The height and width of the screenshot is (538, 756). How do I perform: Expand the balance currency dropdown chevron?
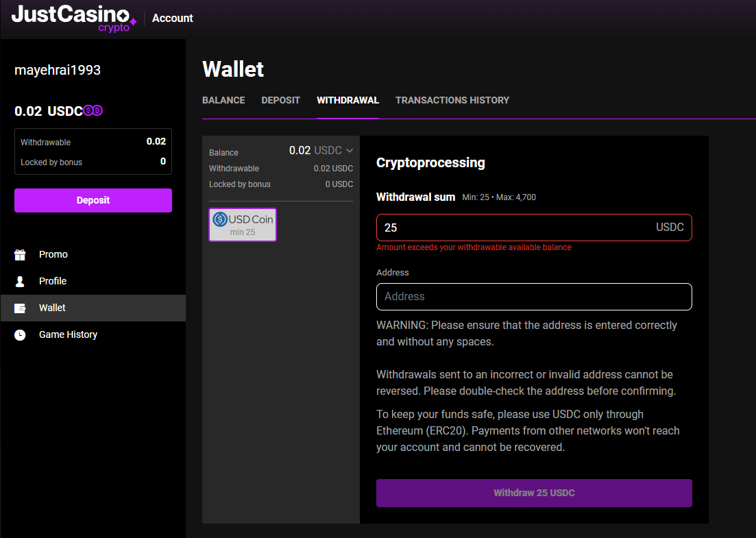(x=350, y=151)
